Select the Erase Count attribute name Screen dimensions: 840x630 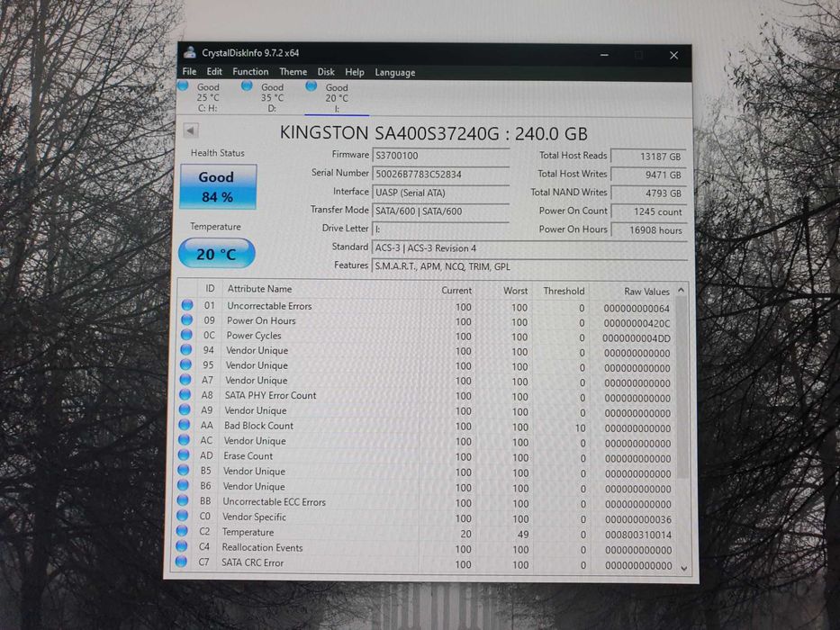pyautogui.click(x=248, y=456)
